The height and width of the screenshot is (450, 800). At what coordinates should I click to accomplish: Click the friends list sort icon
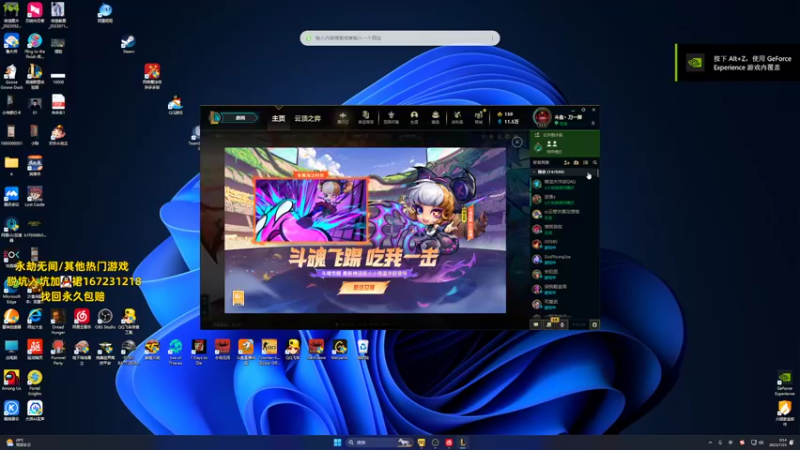[586, 162]
